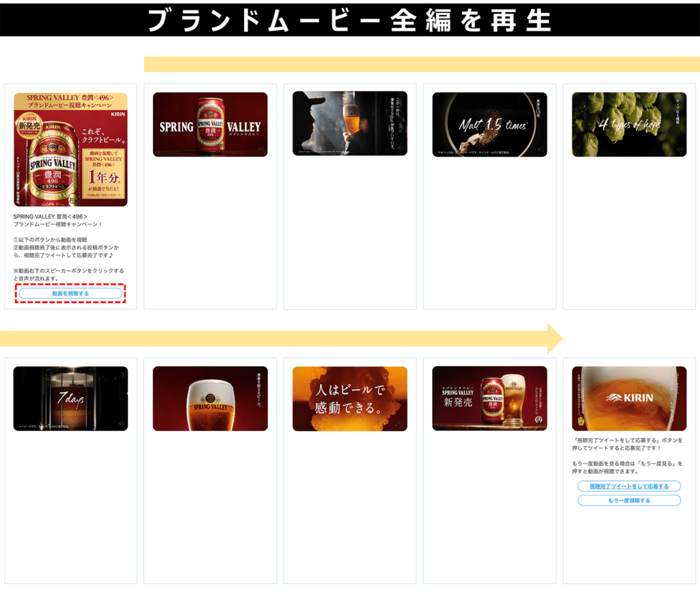Click the note starting ※動画右下のスピーカーボタン

[69, 275]
